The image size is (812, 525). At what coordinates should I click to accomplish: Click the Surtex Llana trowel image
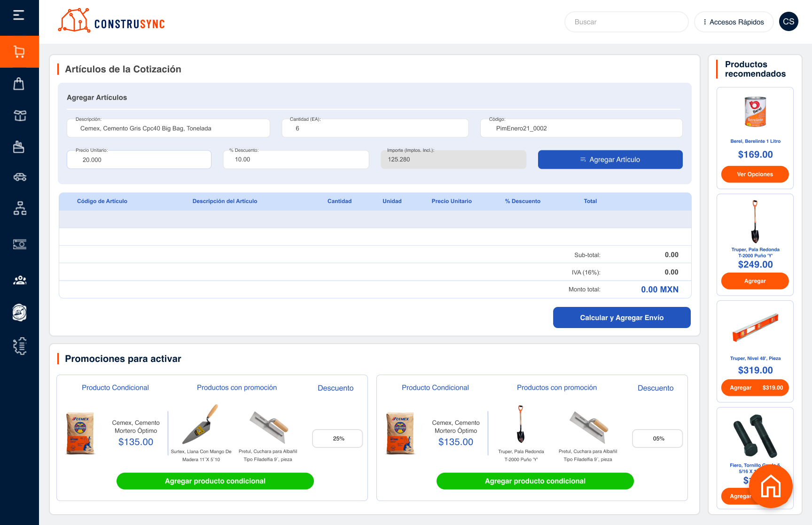pyautogui.click(x=201, y=424)
